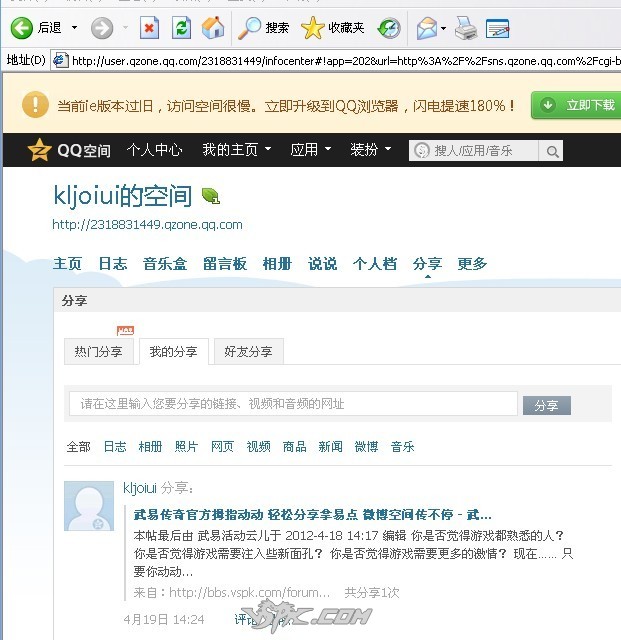Viewport: 621px width, 640px height.
Task: Switch to 热门分享 tab
Action: tap(98, 351)
